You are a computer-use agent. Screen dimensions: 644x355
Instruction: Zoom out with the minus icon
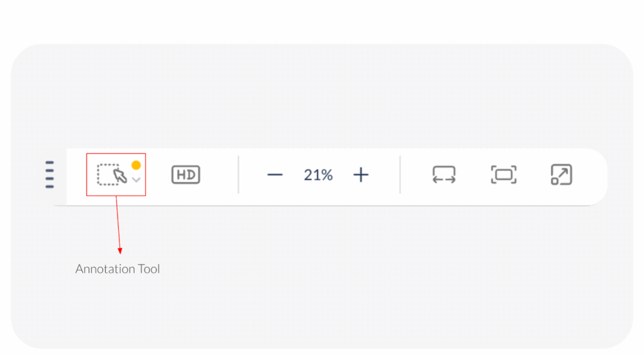275,175
